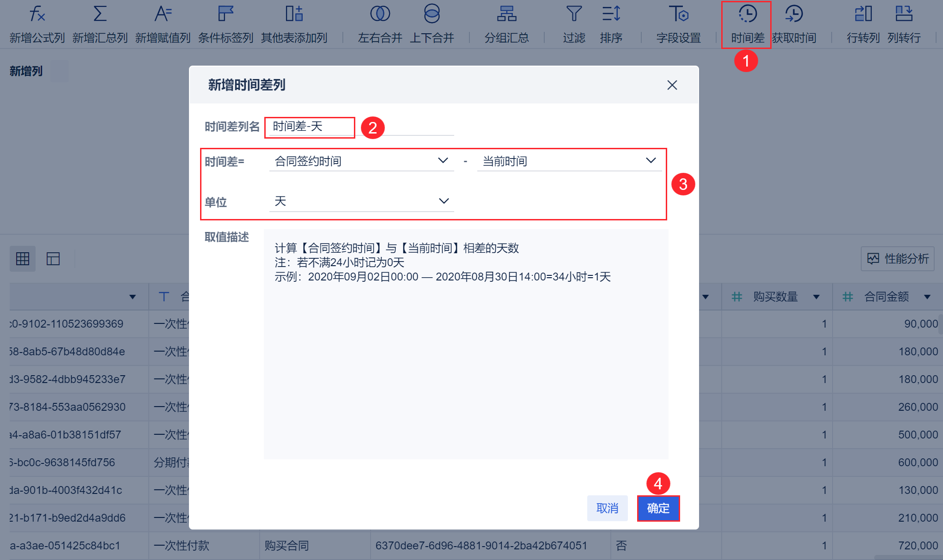Viewport: 943px width, 560px height.
Task: Click the 取值描述 description text area
Action: (466, 344)
